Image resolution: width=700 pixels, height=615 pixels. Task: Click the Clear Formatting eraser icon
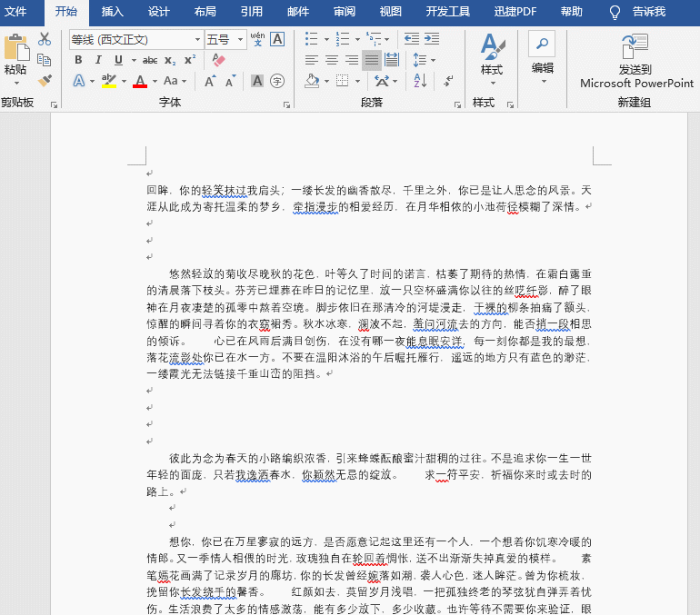[217, 60]
